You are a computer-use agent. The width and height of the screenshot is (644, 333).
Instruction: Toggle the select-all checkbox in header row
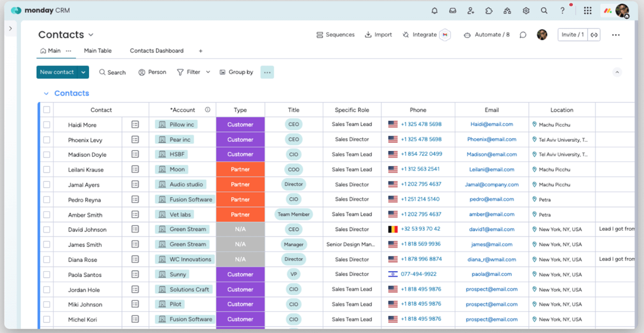tap(47, 110)
